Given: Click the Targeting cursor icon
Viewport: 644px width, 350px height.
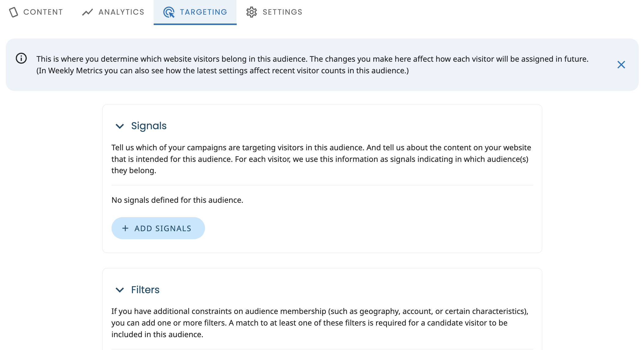Looking at the screenshot, I should pyautogui.click(x=169, y=12).
